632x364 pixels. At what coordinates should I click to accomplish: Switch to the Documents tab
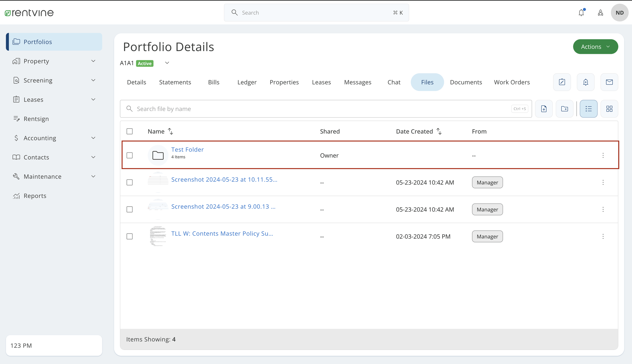tap(466, 82)
